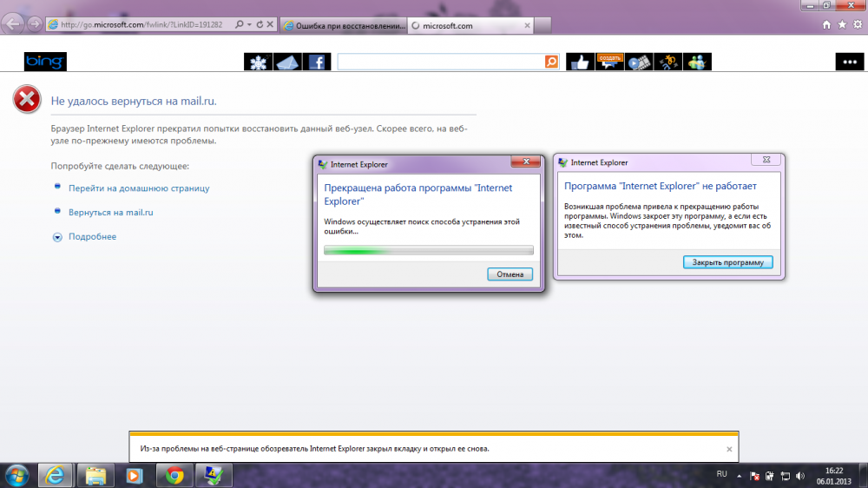Open the address bar autocomplete dropdown arrow
The width and height of the screenshot is (868, 488).
pyautogui.click(x=249, y=24)
